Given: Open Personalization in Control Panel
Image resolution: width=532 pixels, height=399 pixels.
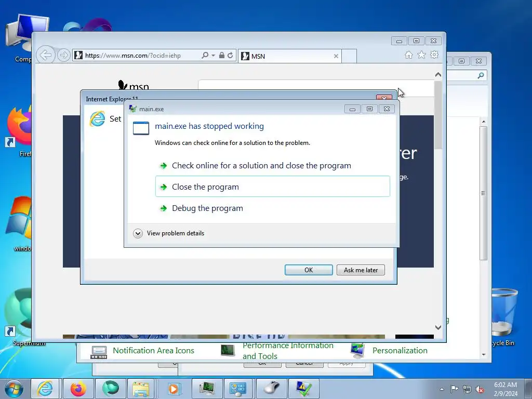Looking at the screenshot, I should point(400,351).
